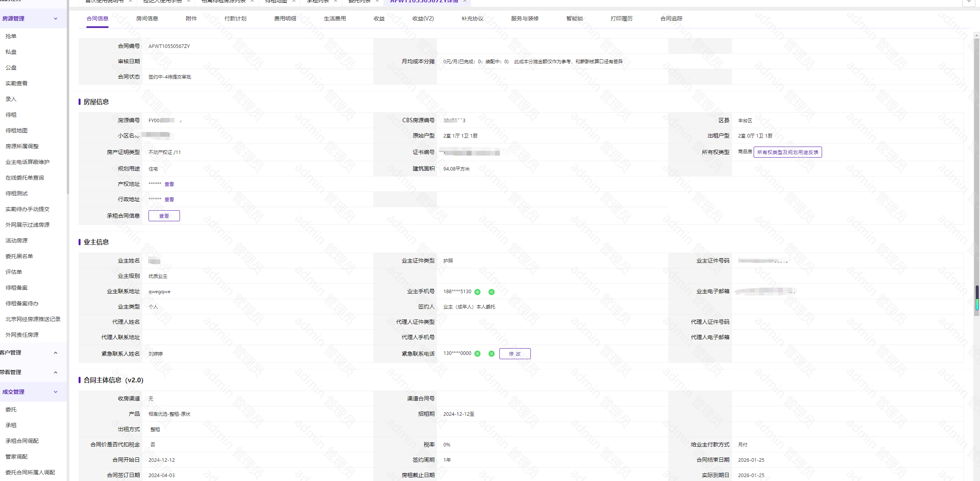
Task: Click the scroll-up arrow of the page scrollbar
Action: pyautogui.click(x=977, y=35)
